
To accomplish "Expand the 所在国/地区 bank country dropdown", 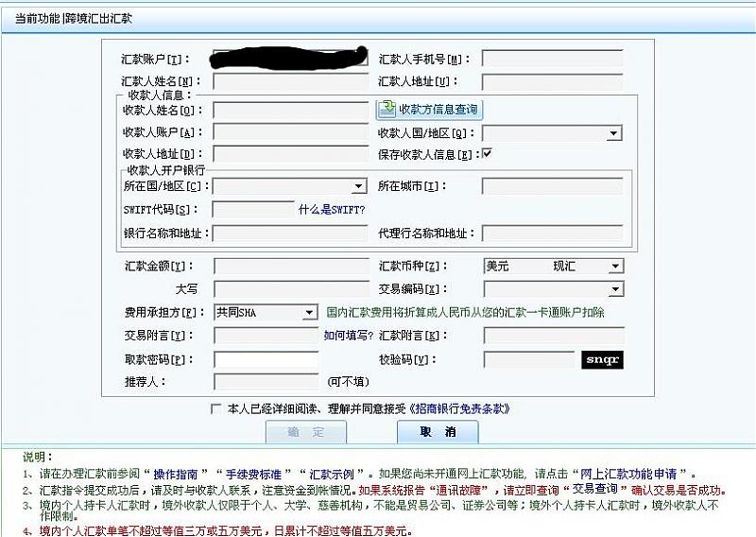I will tap(359, 186).
